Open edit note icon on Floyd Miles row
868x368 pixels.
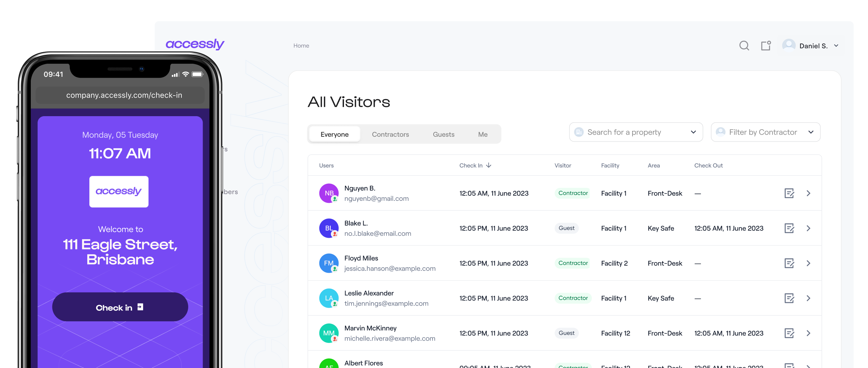789,263
